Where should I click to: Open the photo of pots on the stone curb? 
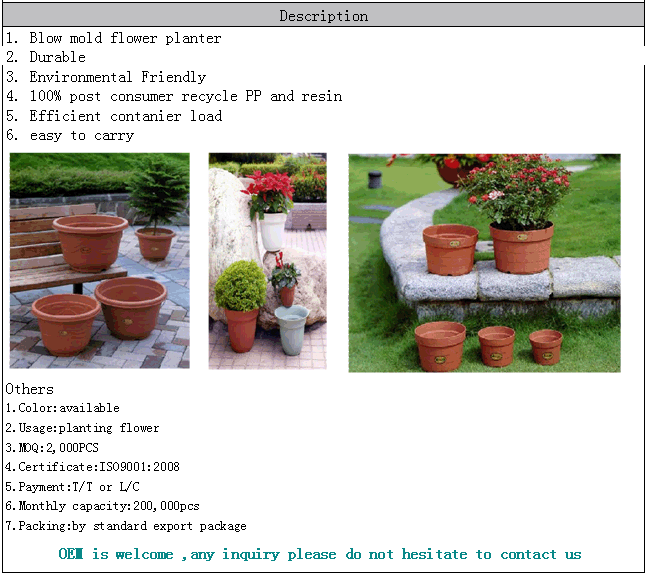[x=484, y=263]
